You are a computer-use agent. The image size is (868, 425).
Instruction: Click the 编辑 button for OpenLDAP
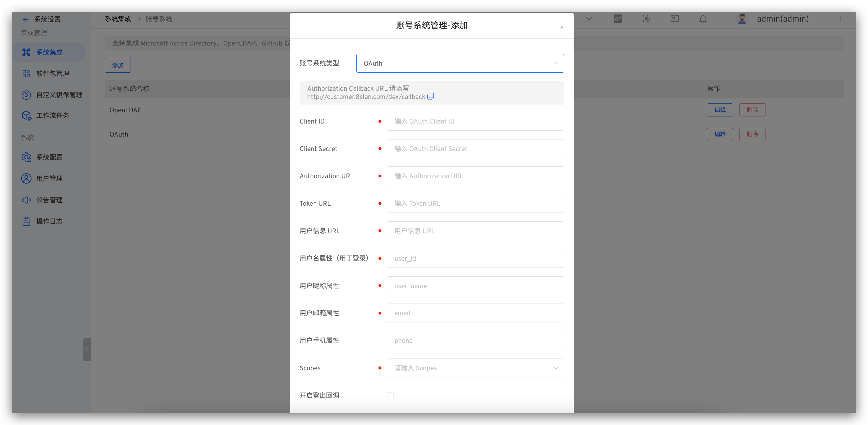click(719, 110)
